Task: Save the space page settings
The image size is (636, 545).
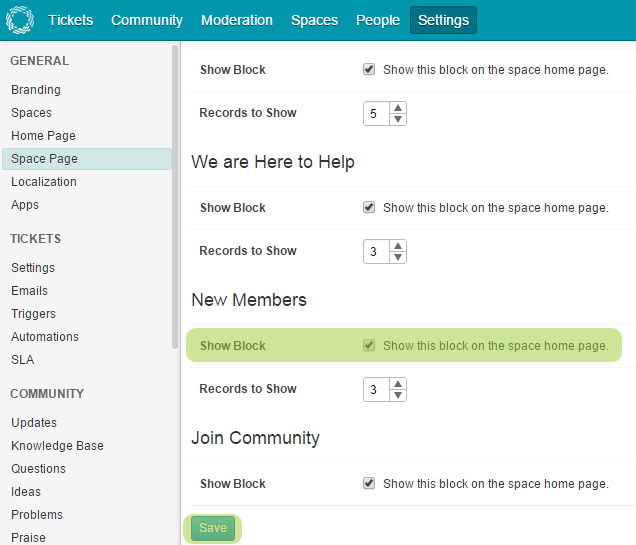Action: click(x=213, y=528)
